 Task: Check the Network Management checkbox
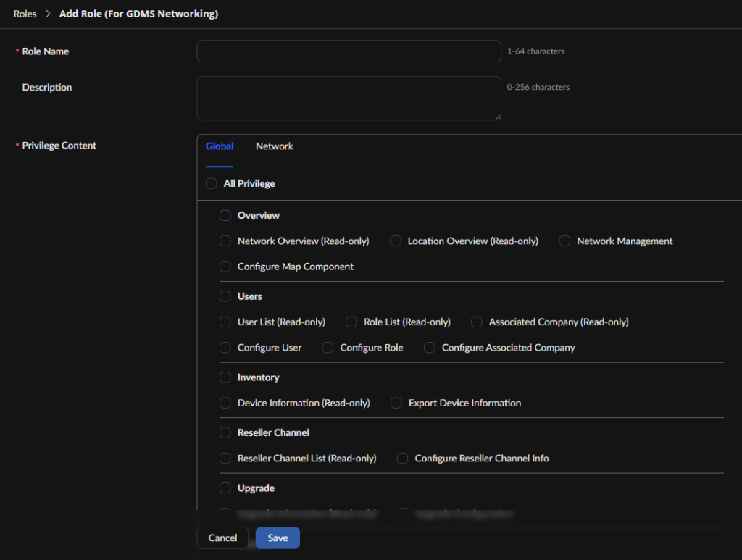coord(564,241)
